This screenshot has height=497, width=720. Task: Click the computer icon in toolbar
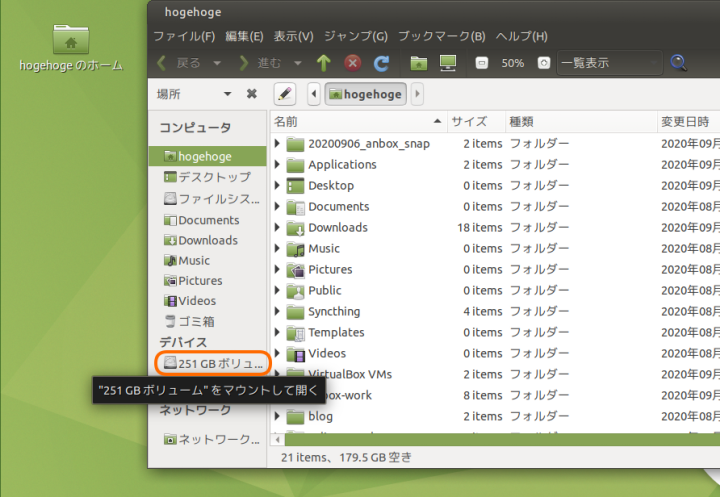[x=448, y=63]
